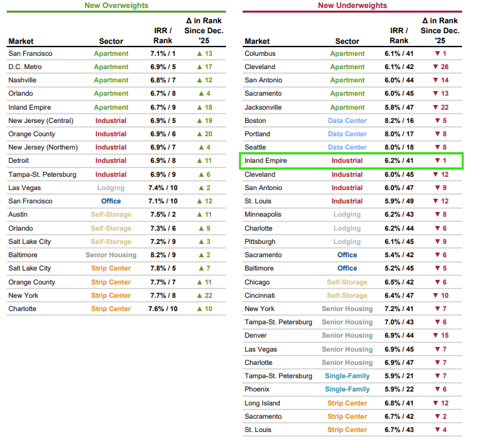The width and height of the screenshot is (484, 448).
Task: Select the down-arrow rank change value 10
Action: click(x=441, y=295)
